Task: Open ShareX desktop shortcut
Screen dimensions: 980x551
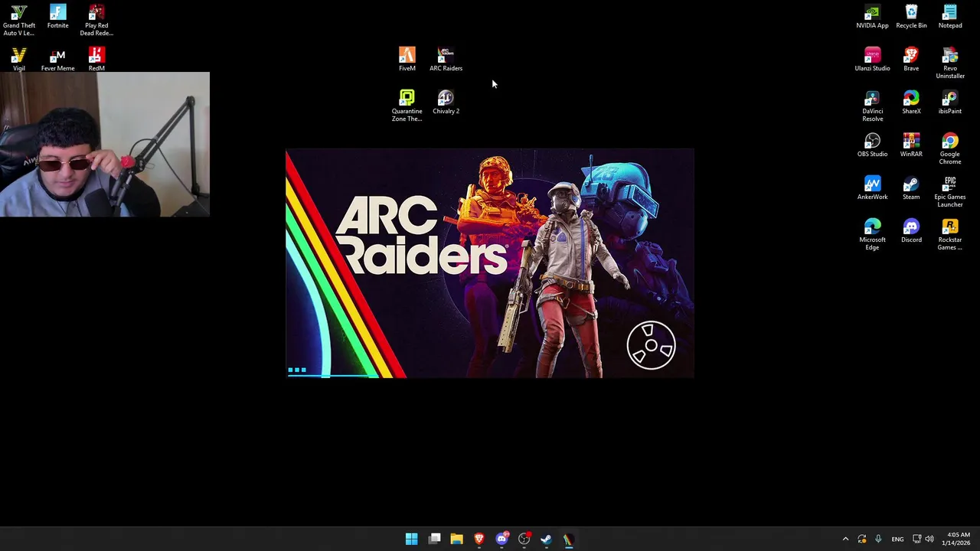Action: (x=911, y=103)
